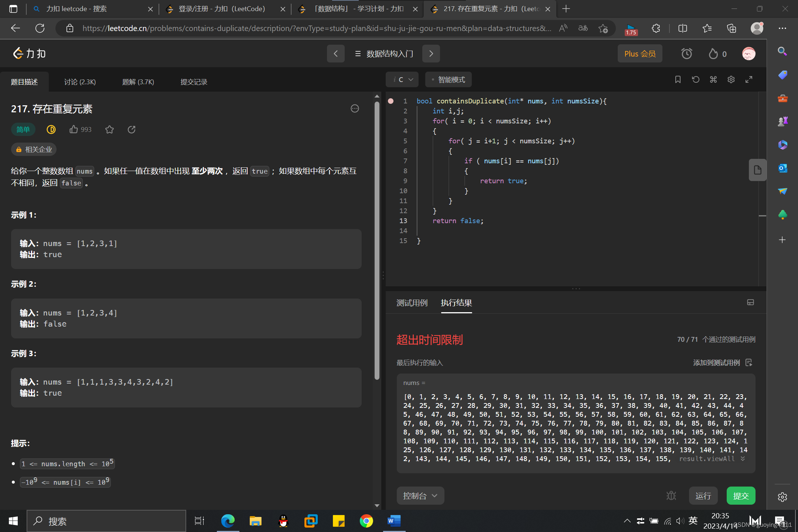Image resolution: width=798 pixels, height=532 pixels.
Task: Open the C language dropdown
Action: coord(402,79)
